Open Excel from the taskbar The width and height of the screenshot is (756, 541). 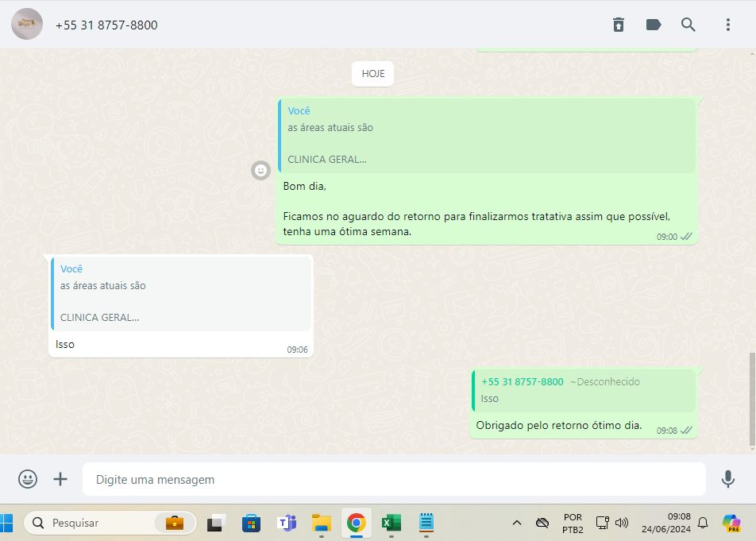(391, 523)
